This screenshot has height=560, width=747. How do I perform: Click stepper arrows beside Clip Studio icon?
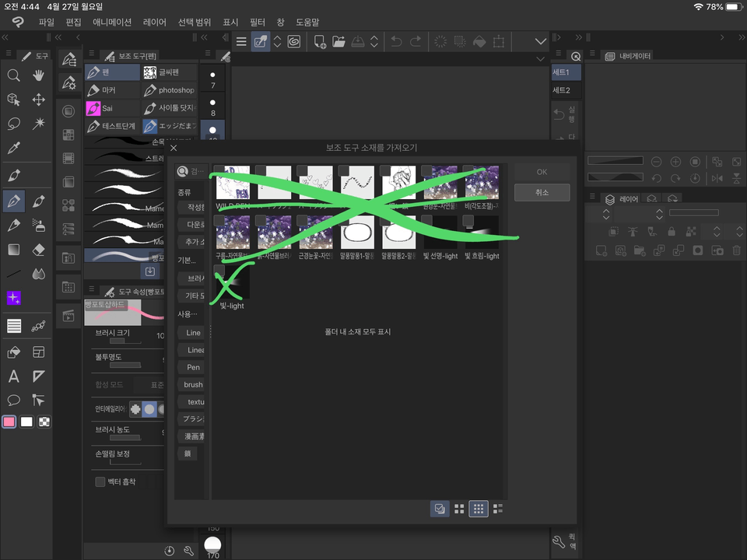pos(277,42)
